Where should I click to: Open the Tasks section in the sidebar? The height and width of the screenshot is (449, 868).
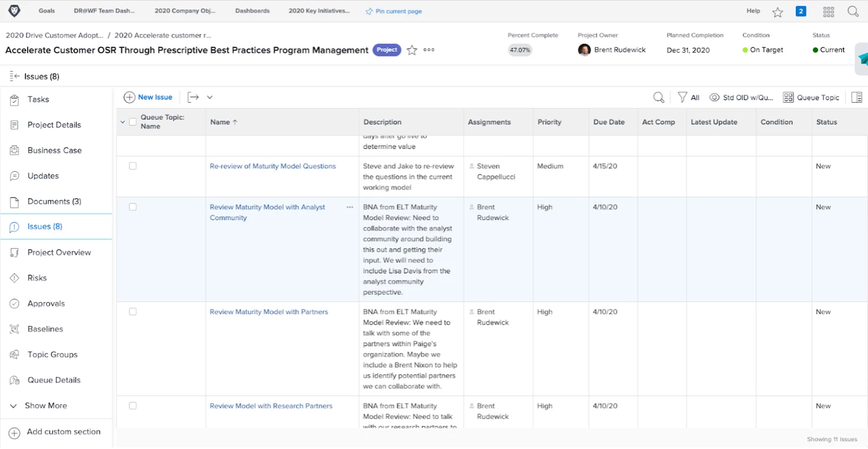click(38, 99)
